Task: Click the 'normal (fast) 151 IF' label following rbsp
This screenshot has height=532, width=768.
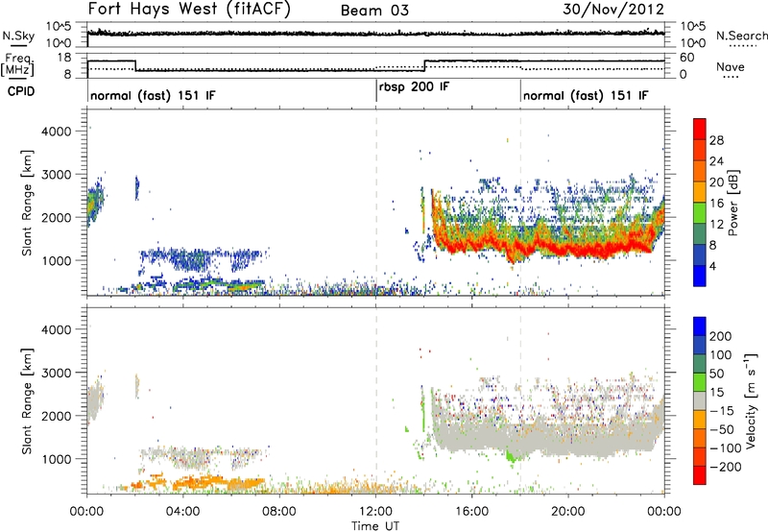Action: click(x=586, y=95)
